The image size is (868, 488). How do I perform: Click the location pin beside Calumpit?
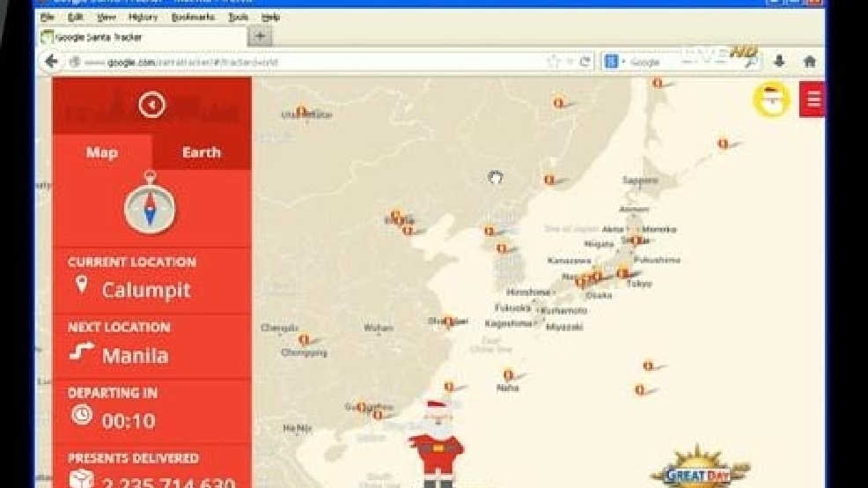click(82, 285)
